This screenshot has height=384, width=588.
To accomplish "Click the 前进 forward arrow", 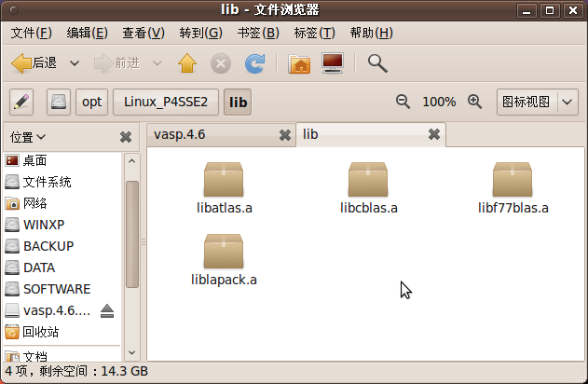I will click(116, 63).
